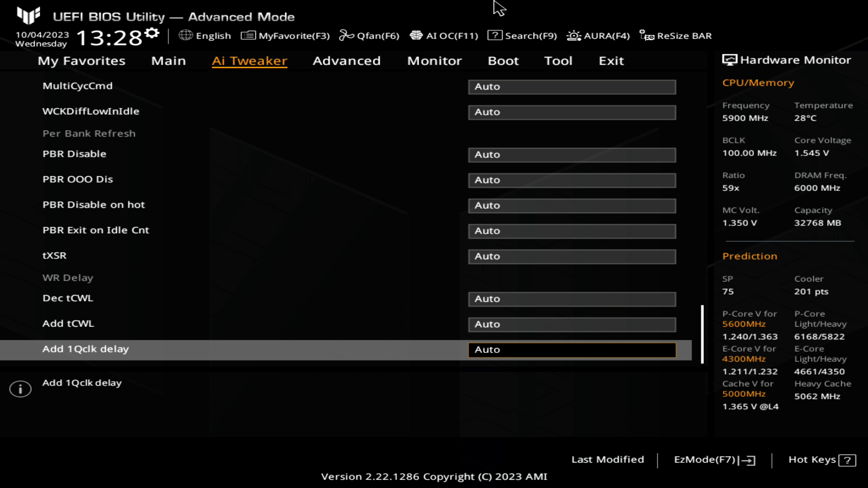Select the highlighted Add 1Qclk delay row label
This screenshot has height=488, width=868.
[x=85, y=349]
